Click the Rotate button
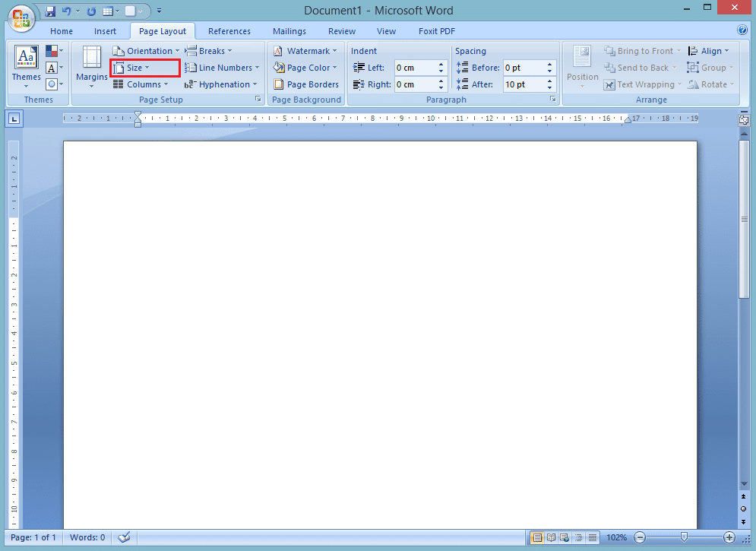The image size is (756, 551). click(710, 84)
